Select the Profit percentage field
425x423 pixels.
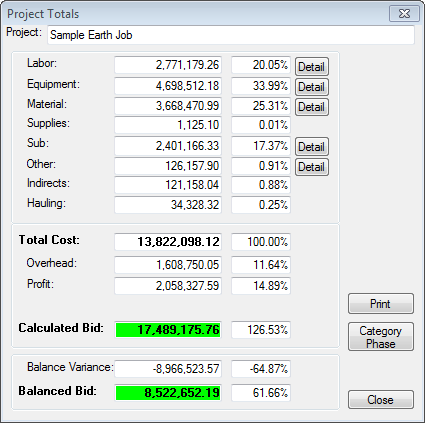pos(261,286)
